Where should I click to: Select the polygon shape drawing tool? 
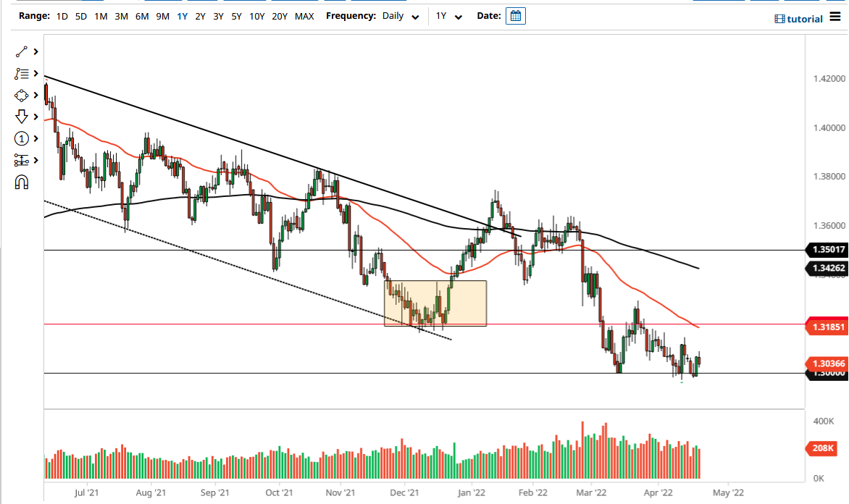coord(20,95)
